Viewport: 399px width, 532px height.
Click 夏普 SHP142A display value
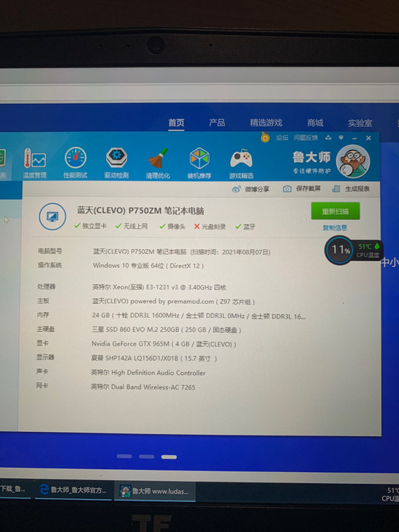[x=153, y=358]
